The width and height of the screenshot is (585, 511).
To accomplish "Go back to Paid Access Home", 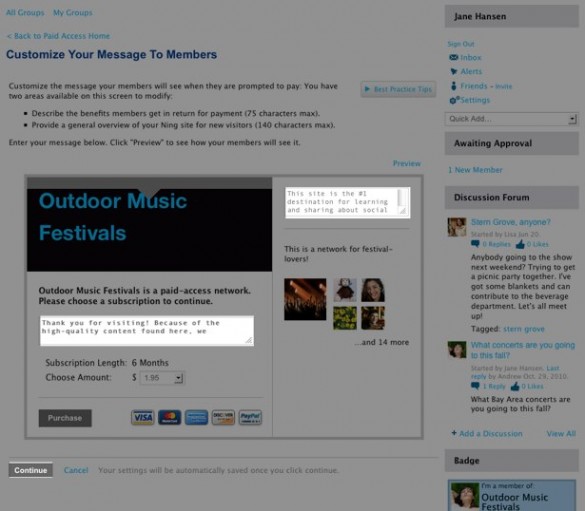I will click(58, 36).
